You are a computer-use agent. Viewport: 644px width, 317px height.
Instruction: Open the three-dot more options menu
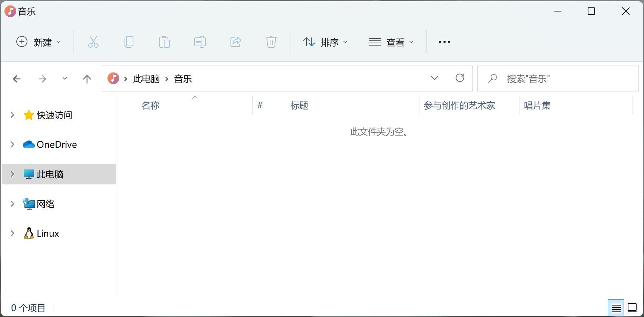tap(444, 42)
